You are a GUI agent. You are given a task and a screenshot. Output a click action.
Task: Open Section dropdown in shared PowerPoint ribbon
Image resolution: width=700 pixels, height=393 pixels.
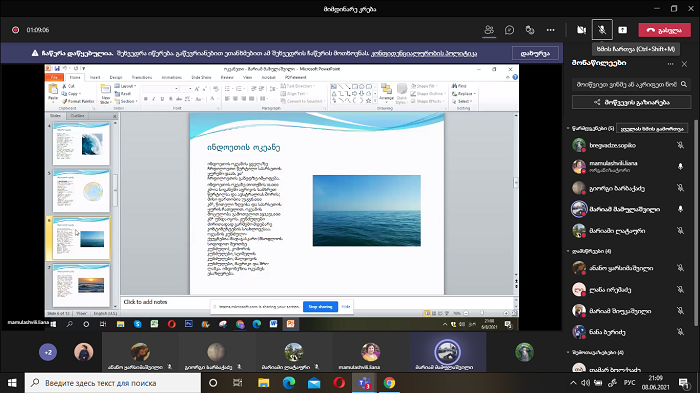[125, 101]
